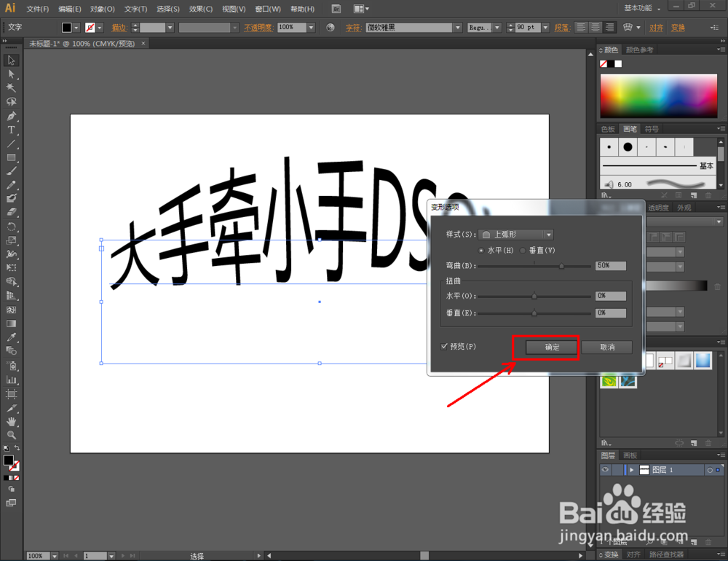
Task: Click the vertical distortion 0% field
Action: [x=611, y=313]
